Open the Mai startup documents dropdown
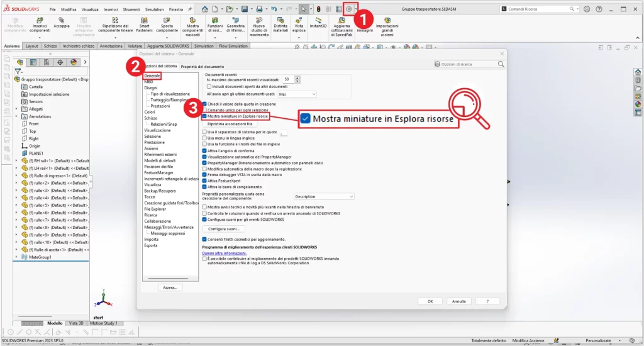This screenshot has width=644, height=346. pyautogui.click(x=297, y=94)
